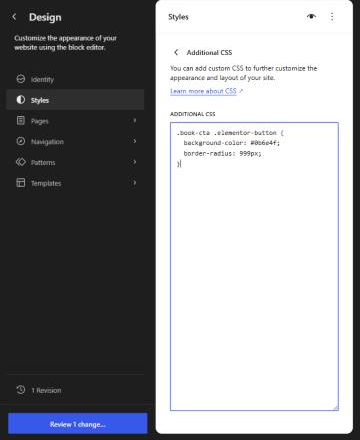Click the Design heading text
The height and width of the screenshot is (440, 360).
tap(45, 17)
